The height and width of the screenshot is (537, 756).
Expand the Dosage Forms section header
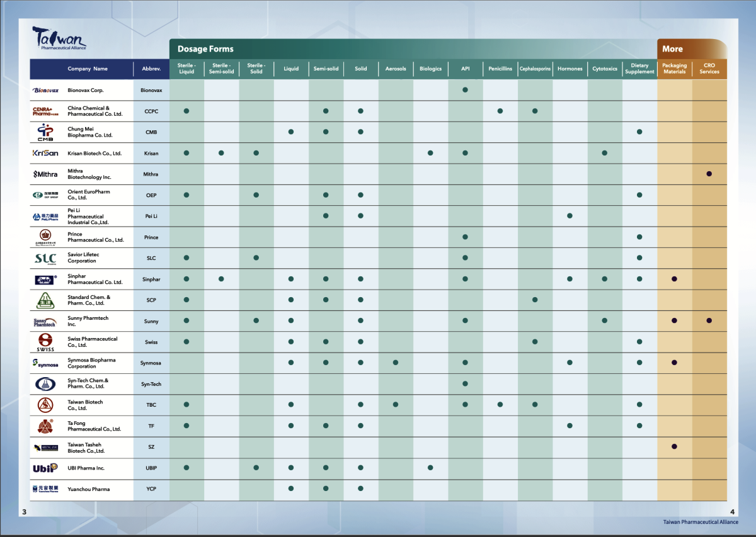point(205,48)
